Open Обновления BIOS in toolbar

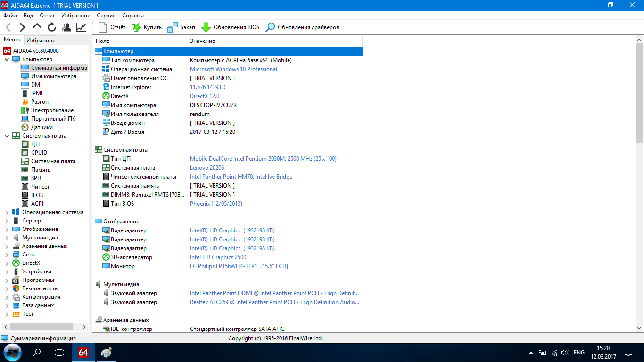point(230,27)
